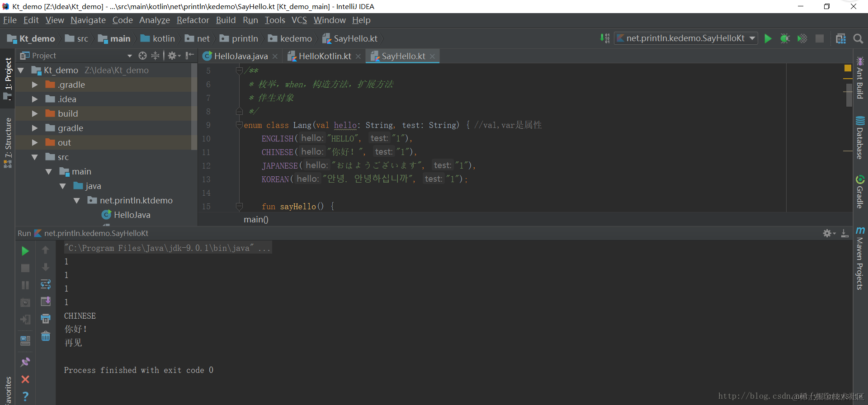Viewport: 868px width, 405px height.
Task: Hide the Project tool window
Action: (190, 56)
